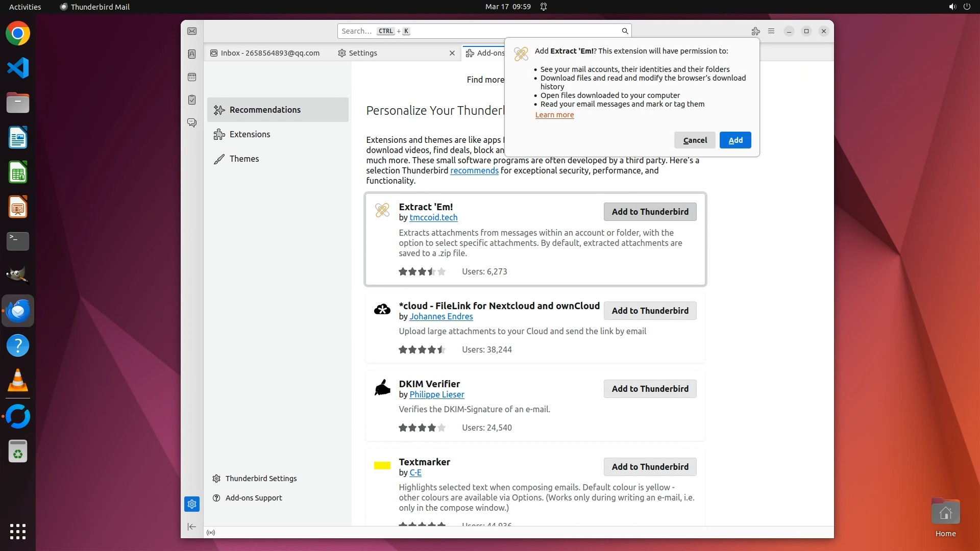Open the Mail space icon

(192, 31)
